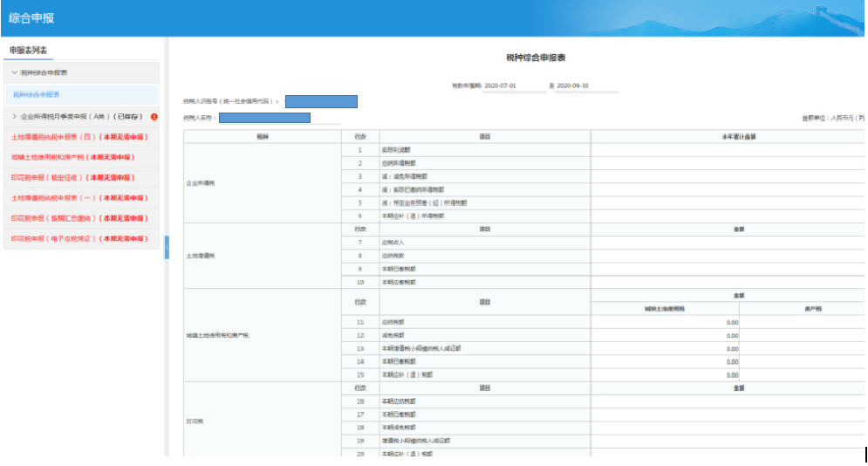Click the 税种 column header
This screenshot has height=466, width=868.
pos(263,137)
